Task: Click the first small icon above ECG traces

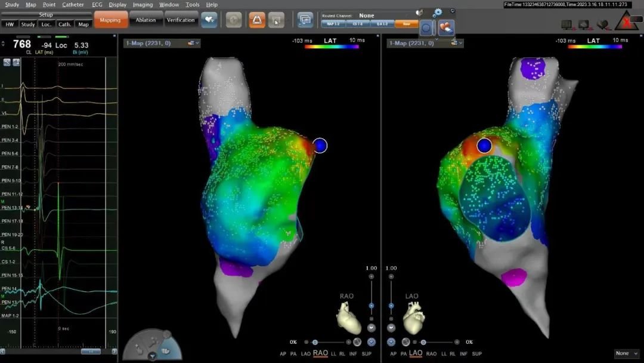Action: [x=7, y=62]
